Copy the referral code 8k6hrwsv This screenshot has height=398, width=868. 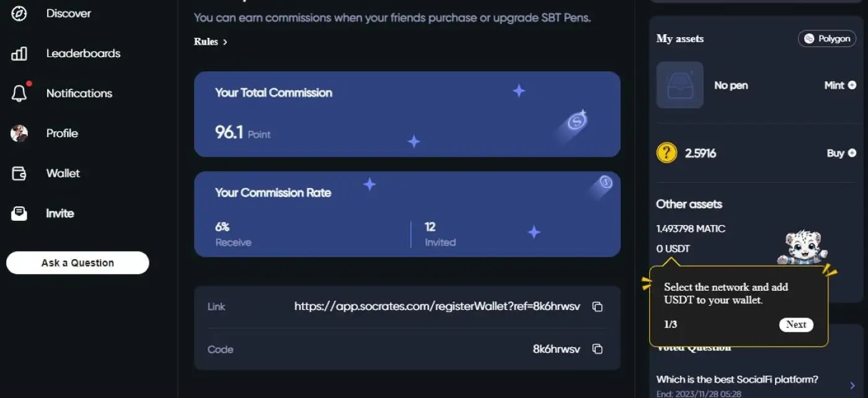[x=597, y=349]
